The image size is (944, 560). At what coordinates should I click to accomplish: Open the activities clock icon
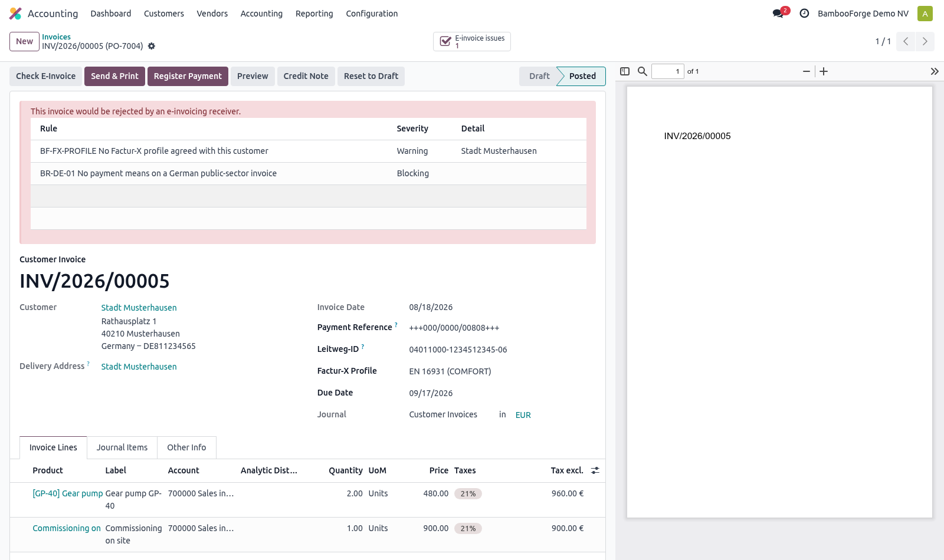point(804,14)
